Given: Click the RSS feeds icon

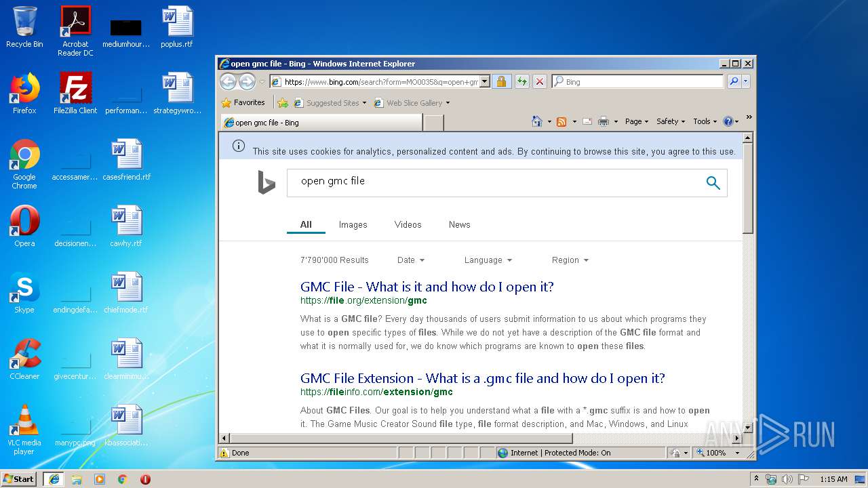Looking at the screenshot, I should pos(561,121).
